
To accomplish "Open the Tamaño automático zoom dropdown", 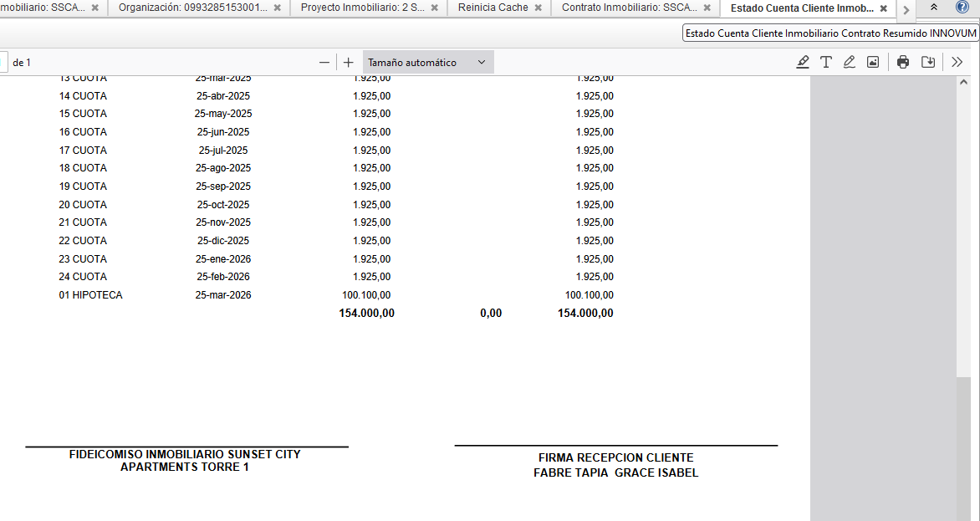I will [427, 63].
